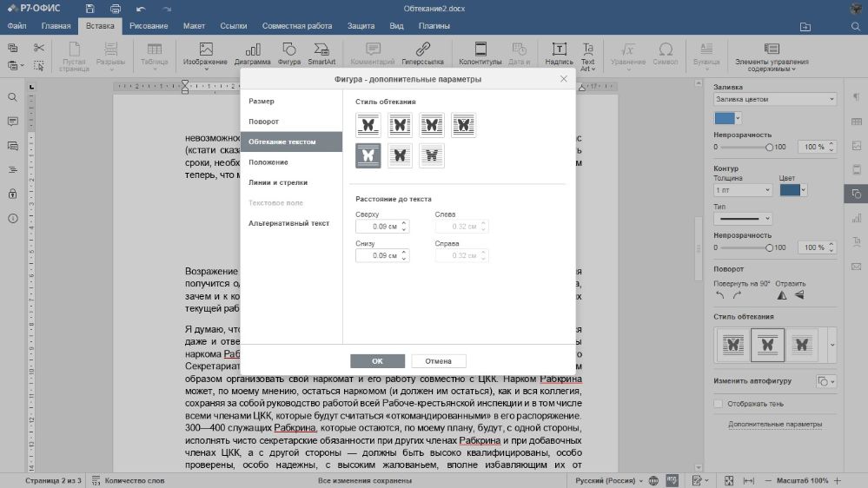Select the first wrapping style in dialog
Viewport: 868px width, 488px height.
click(368, 125)
